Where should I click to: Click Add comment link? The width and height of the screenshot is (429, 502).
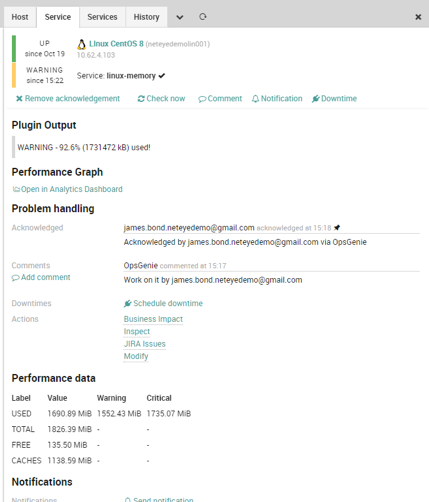41,277
